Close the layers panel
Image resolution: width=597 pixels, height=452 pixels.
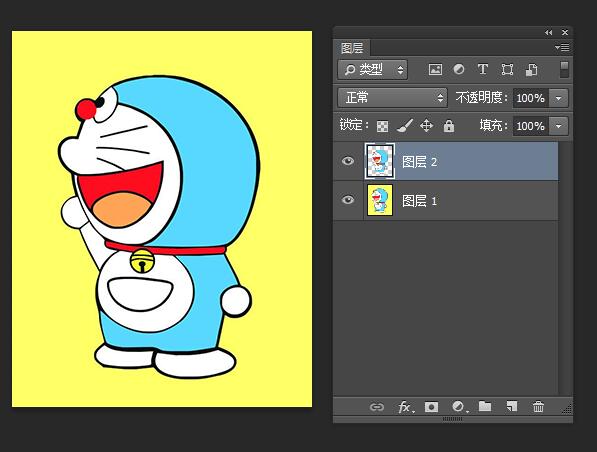coord(565,33)
